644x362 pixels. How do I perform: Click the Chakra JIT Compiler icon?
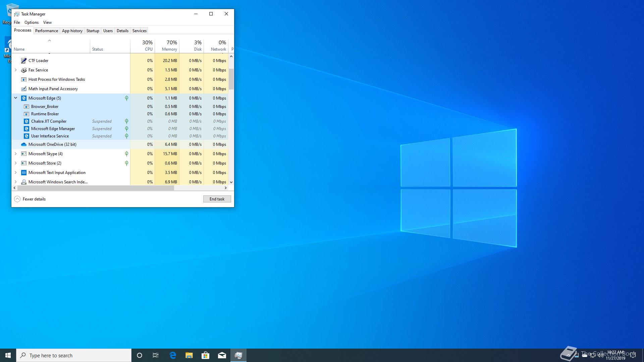pyautogui.click(x=26, y=121)
